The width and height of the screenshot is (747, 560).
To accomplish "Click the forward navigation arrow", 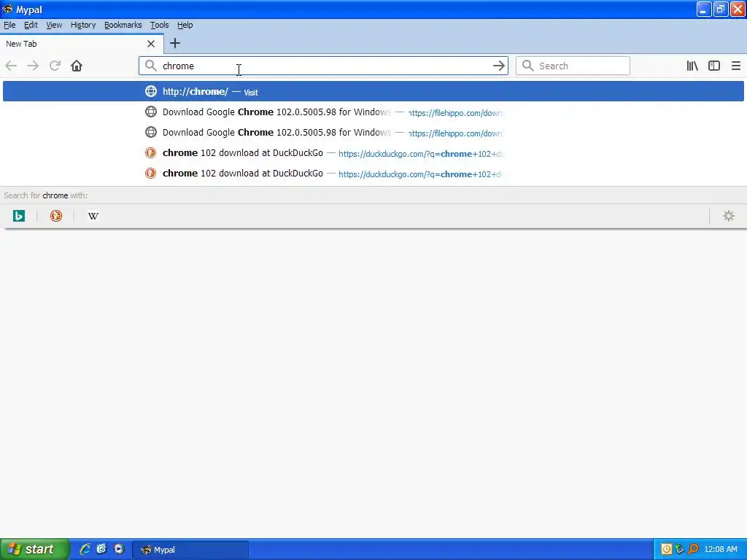I will [33, 66].
